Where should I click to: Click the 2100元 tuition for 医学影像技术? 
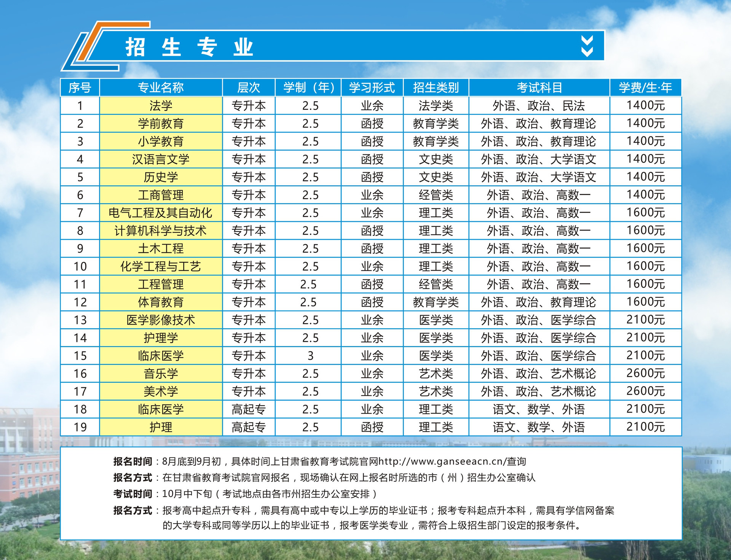[645, 320]
